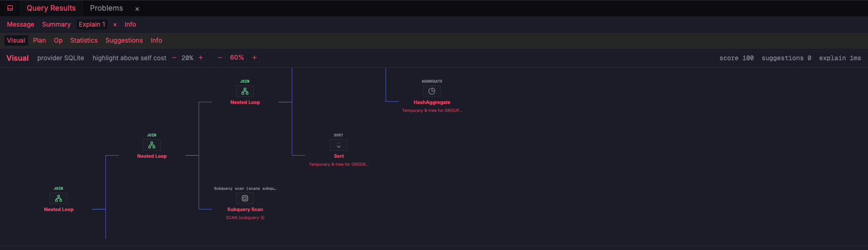Click the 'Subquery scan (scans subqu…' caption
The height and width of the screenshot is (250, 868).
245,189
